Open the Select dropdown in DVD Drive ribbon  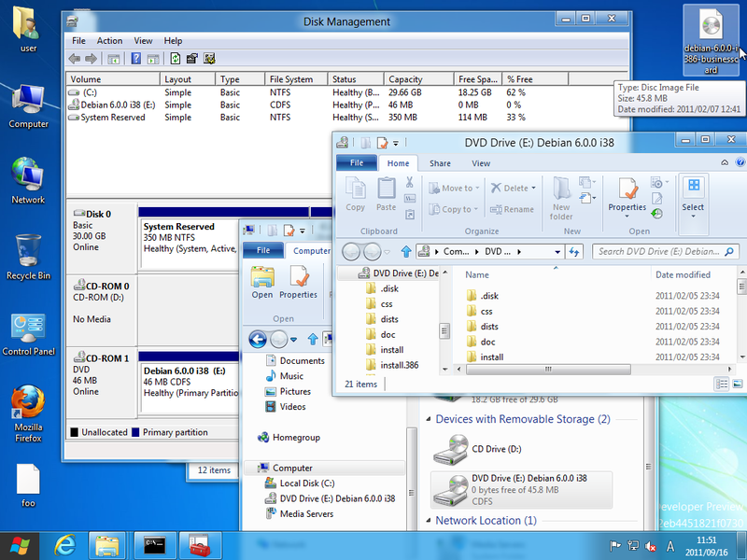coord(693,217)
